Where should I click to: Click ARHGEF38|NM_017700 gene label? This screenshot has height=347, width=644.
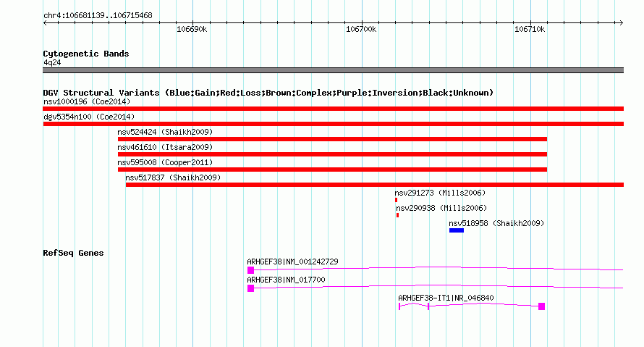click(x=286, y=280)
